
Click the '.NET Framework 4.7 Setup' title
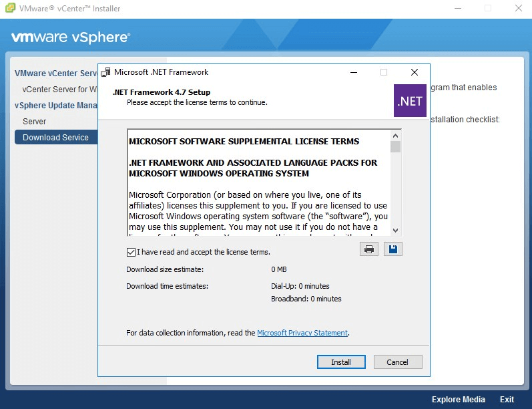coord(162,92)
